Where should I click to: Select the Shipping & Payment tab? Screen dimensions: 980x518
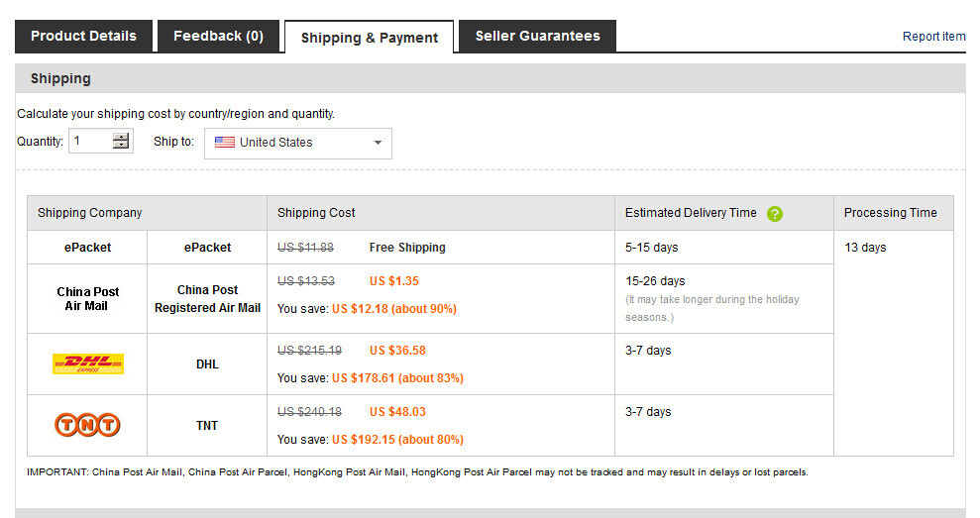coord(369,38)
